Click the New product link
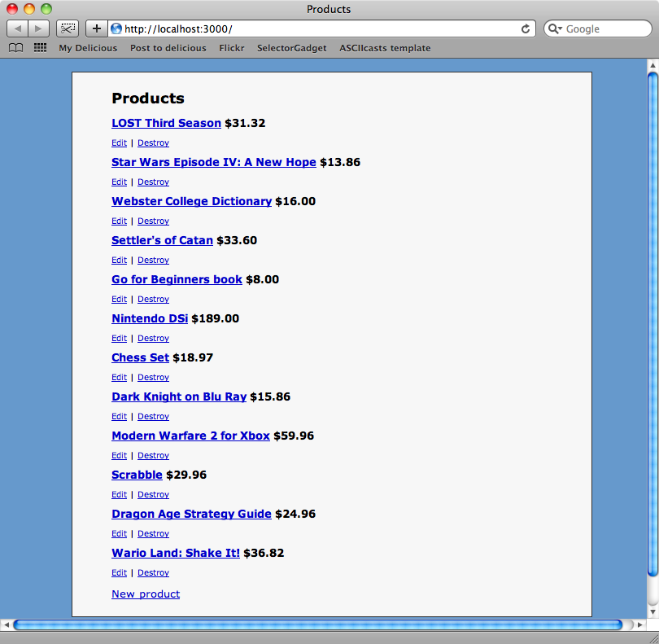 pos(146,594)
